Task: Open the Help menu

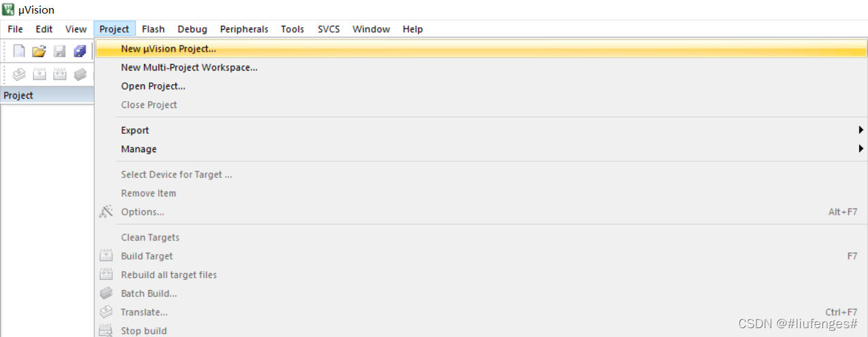Action: coord(413,29)
